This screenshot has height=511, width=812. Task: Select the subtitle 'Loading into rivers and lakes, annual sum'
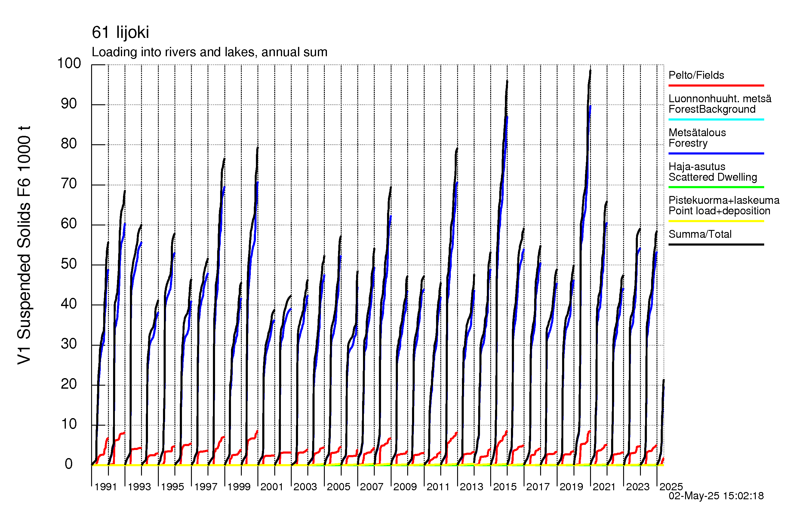point(209,52)
